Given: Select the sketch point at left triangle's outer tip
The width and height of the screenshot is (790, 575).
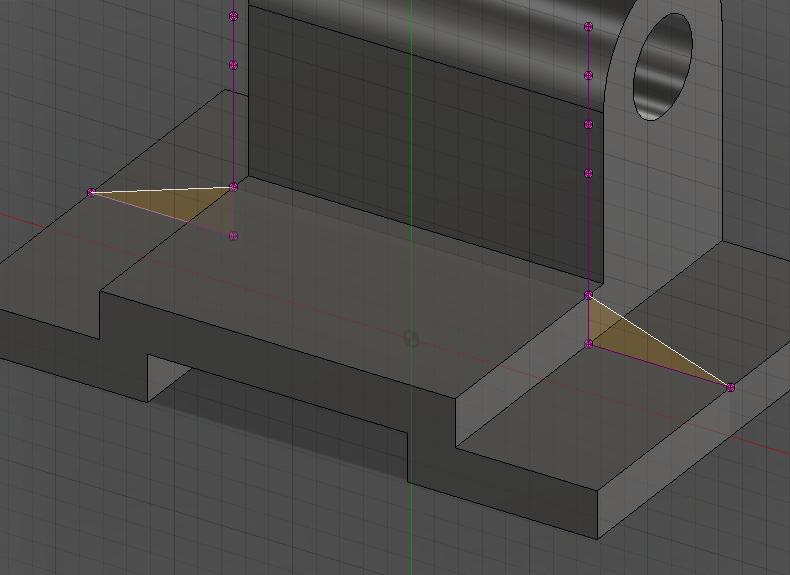Looking at the screenshot, I should point(91,193).
